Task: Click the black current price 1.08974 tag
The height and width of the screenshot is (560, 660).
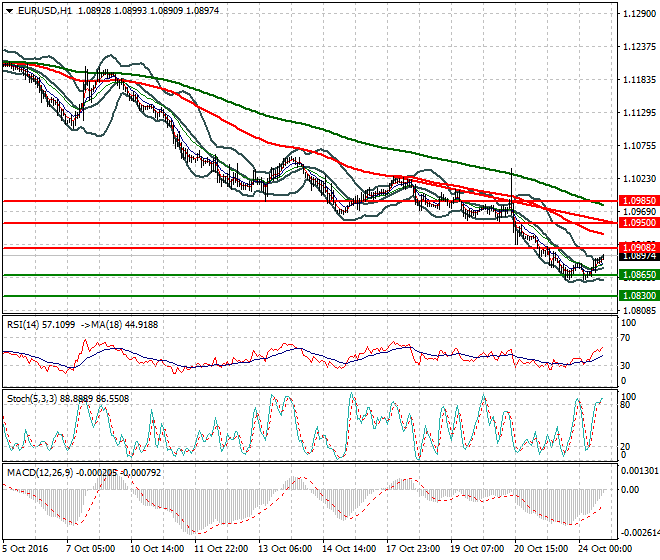Action: [637, 257]
